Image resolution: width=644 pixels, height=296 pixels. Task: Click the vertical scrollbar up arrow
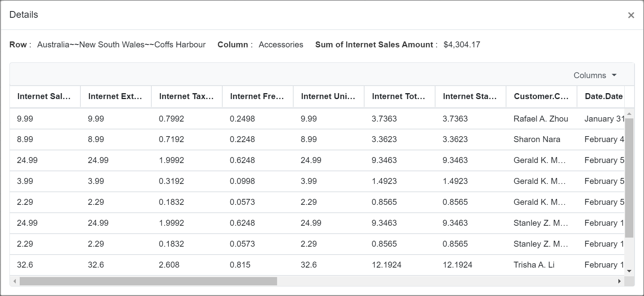(x=629, y=114)
